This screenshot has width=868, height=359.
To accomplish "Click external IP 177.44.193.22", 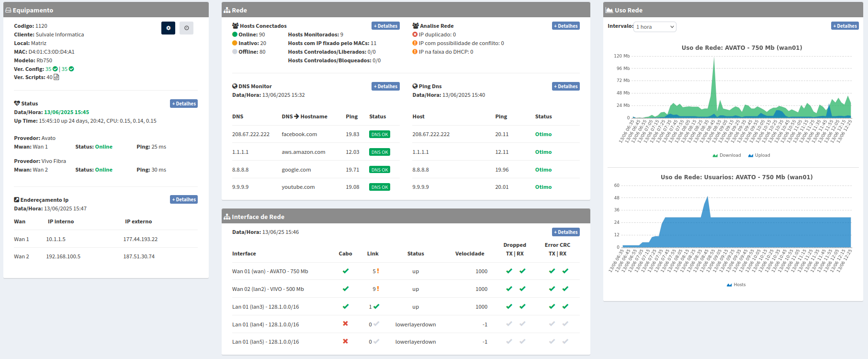I will coord(140,239).
